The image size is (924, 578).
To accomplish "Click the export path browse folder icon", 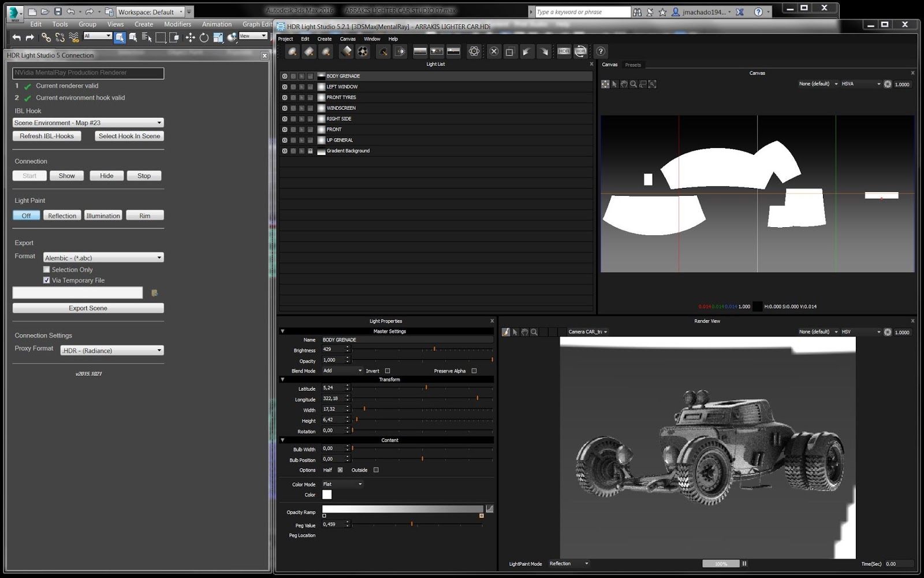I will [154, 293].
